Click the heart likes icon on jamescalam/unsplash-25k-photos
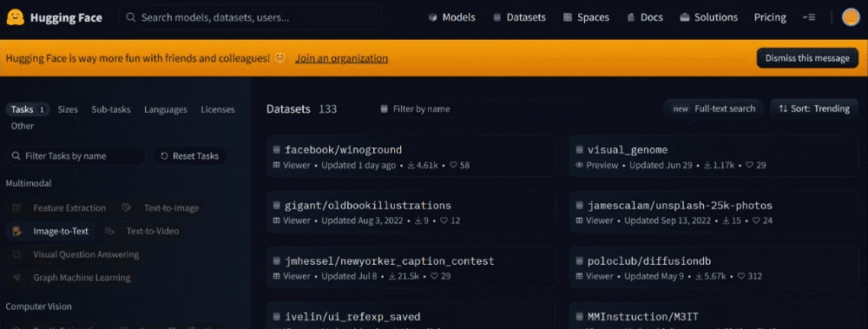 (756, 220)
